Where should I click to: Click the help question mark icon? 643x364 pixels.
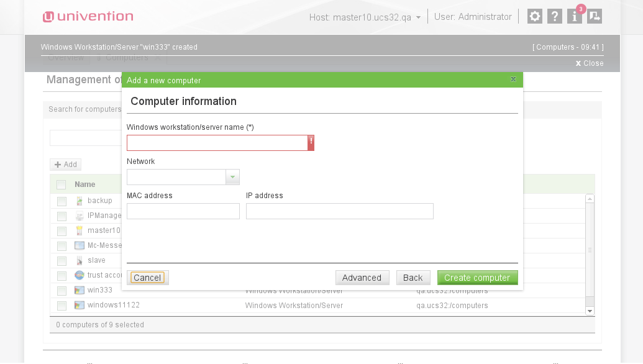point(554,17)
